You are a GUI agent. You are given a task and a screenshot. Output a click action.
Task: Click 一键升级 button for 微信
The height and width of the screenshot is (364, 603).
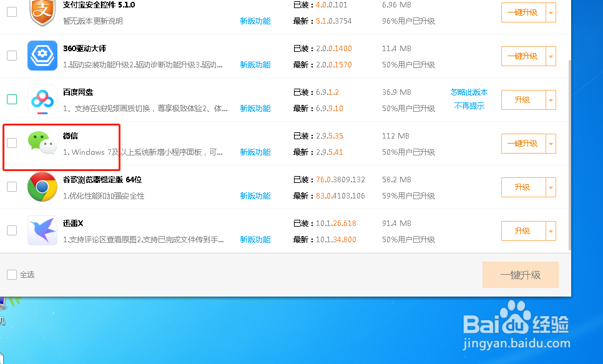coord(523,144)
